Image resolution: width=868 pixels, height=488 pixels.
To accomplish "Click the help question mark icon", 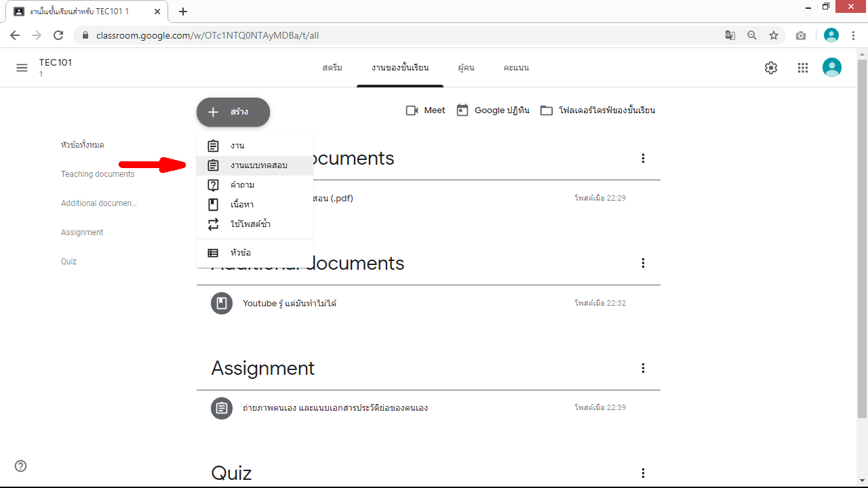I will pyautogui.click(x=21, y=466).
